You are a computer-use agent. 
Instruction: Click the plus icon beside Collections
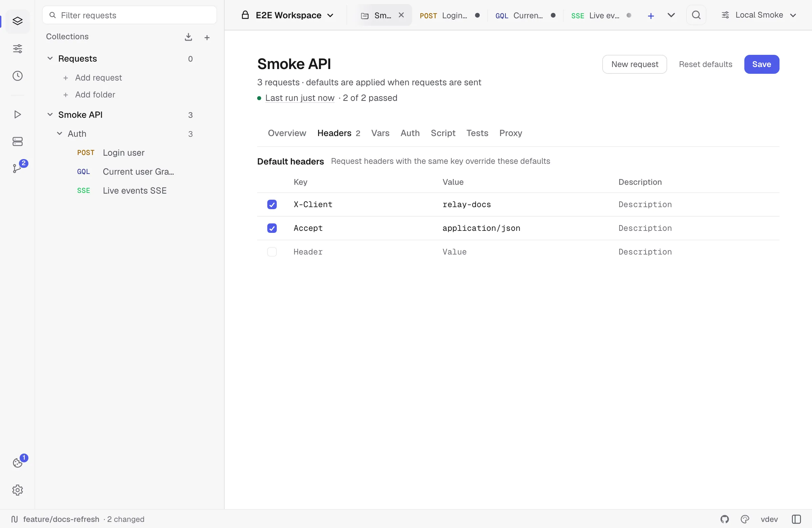pyautogui.click(x=207, y=37)
